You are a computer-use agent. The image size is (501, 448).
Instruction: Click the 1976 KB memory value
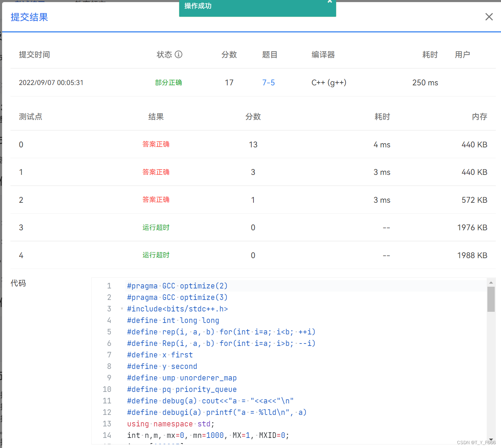tap(472, 227)
